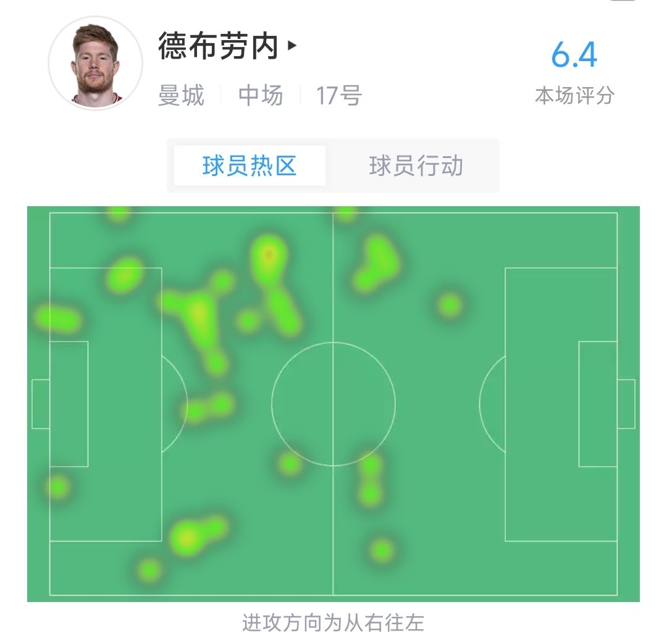Select the 曼城 team label

pos(181,95)
